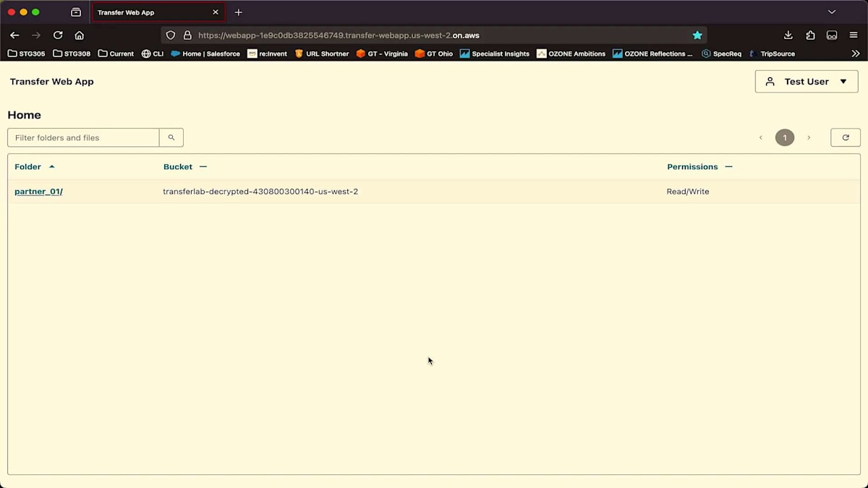Image resolution: width=868 pixels, height=488 pixels.
Task: Click the toolbar icon beside the extensions button
Action: coord(832,35)
